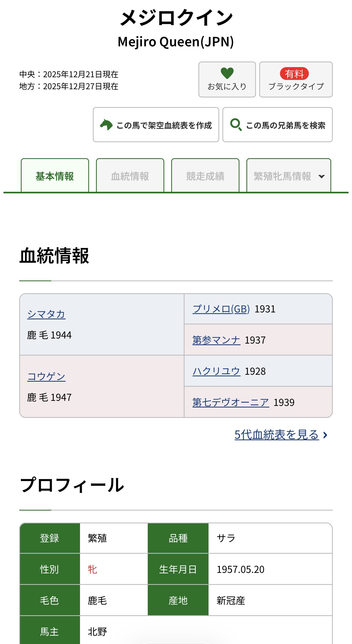Viewport: 352px width, 644px height.
Task: Click the 第参マンナ pedigree link
Action: coord(216,340)
